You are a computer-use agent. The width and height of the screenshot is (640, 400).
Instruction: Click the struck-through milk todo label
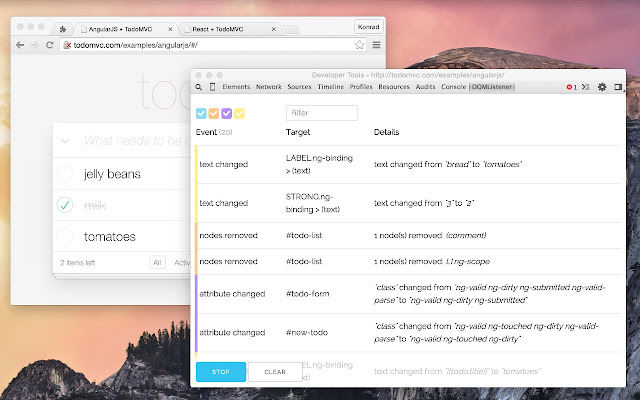tap(95, 205)
